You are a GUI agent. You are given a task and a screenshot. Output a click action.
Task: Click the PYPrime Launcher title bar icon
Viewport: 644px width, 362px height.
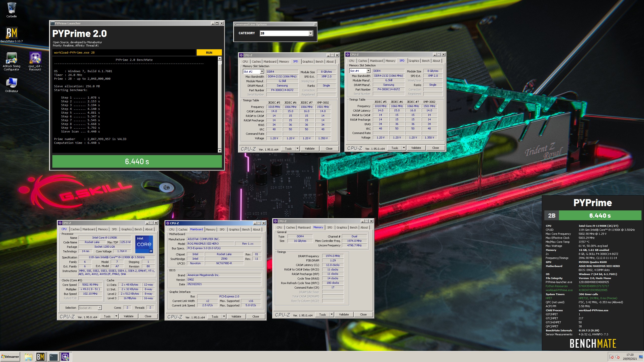coord(53,23)
